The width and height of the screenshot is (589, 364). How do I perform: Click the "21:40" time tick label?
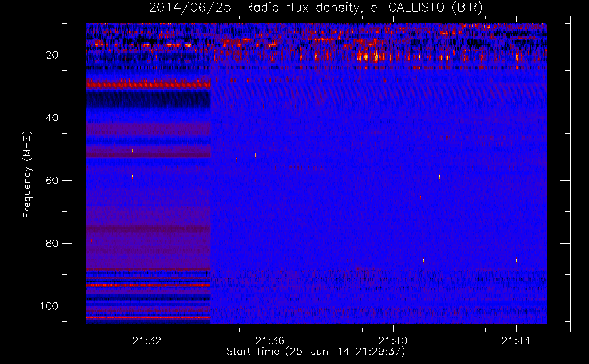[393, 341]
